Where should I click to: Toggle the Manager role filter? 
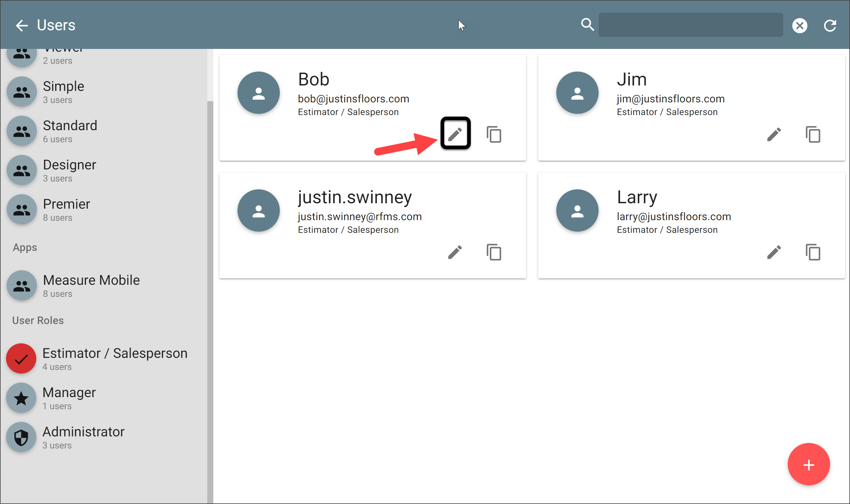coord(21,398)
